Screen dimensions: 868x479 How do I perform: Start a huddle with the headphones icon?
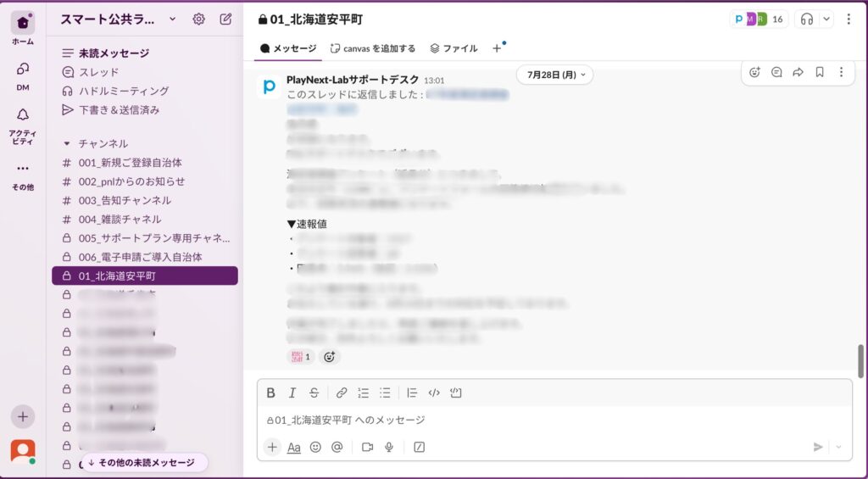pyautogui.click(x=807, y=19)
